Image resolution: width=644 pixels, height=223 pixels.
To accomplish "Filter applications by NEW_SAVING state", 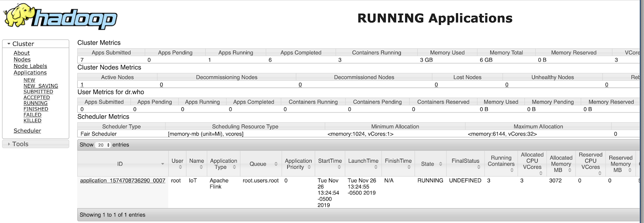I will 41,86.
